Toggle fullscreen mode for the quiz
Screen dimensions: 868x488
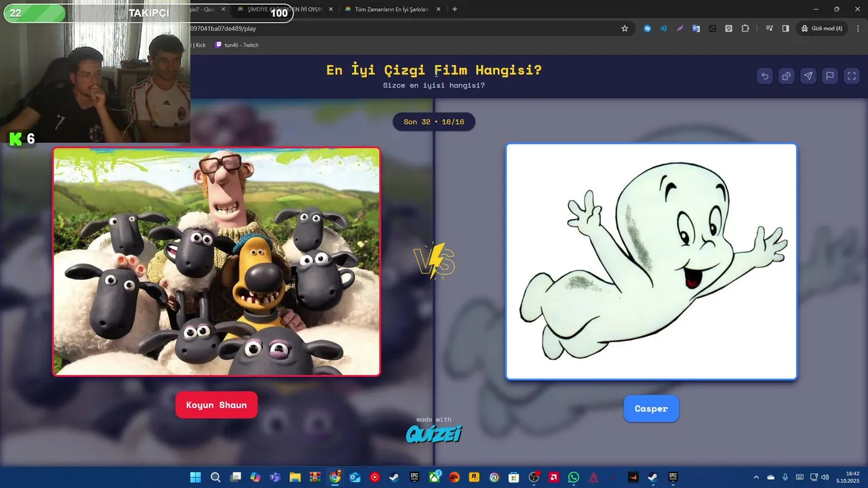point(852,76)
